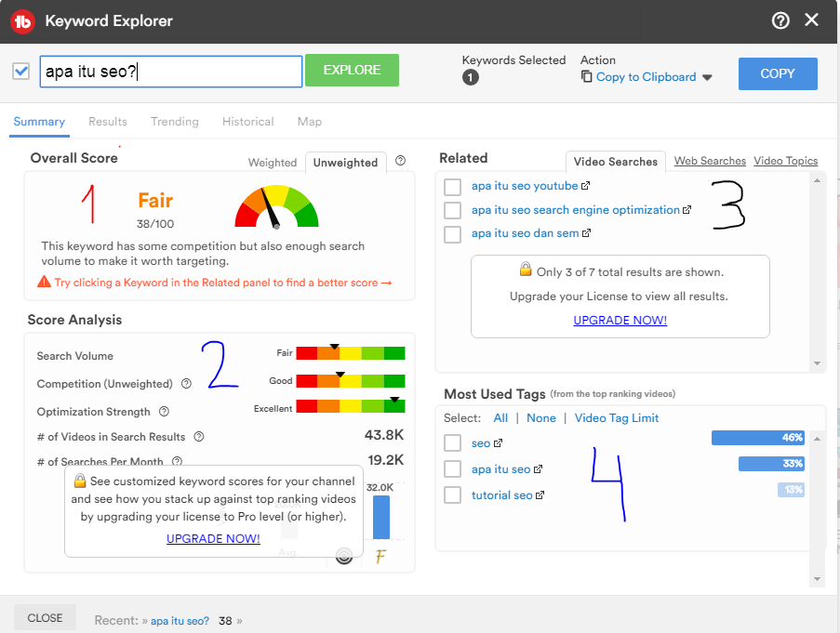
Task: Click the Optimization Strength Excellent color bar
Action: click(x=351, y=406)
